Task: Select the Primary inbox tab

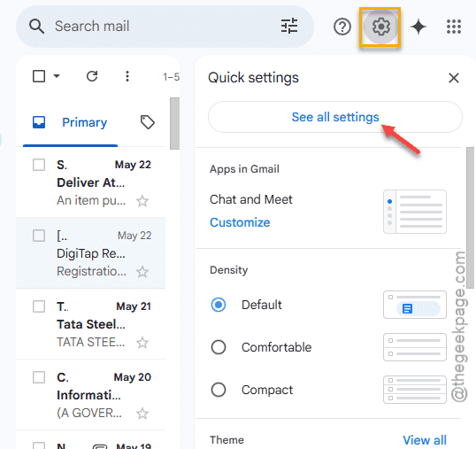Action: (x=70, y=122)
